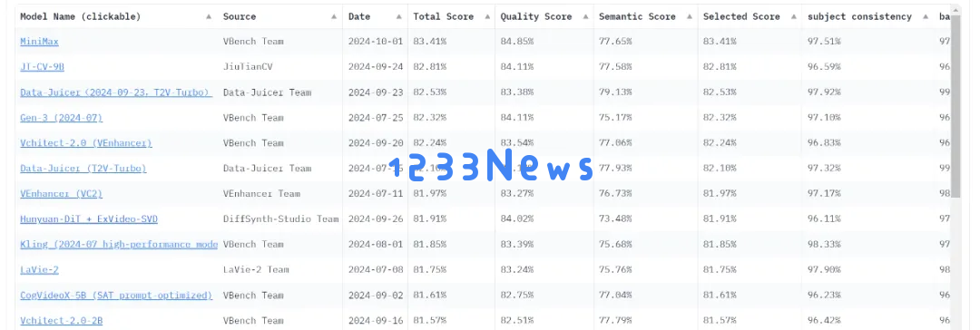Screen dimensions: 980x330
Task: Open the MiniMax model link
Action: pyautogui.click(x=39, y=42)
